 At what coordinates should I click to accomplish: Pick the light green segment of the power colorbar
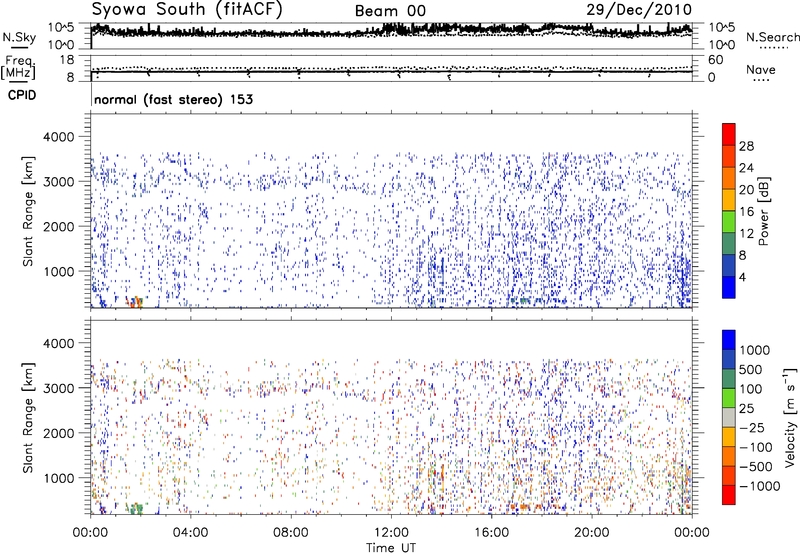coord(729,221)
